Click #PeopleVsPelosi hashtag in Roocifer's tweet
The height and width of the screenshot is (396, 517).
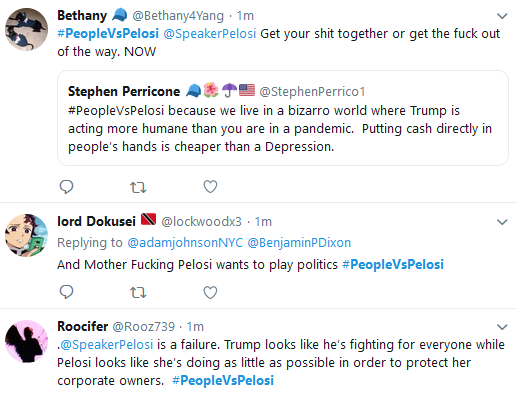tap(223, 381)
